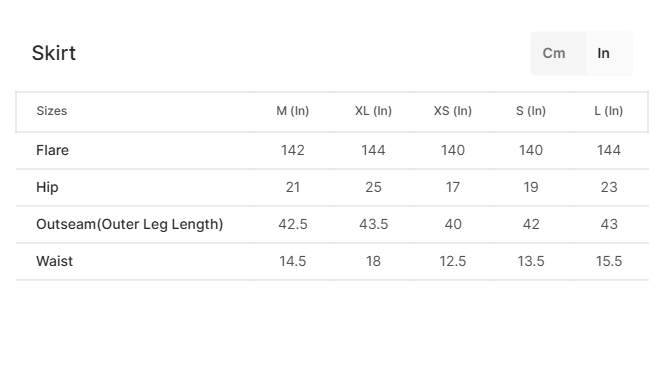
Task: Select the Sizes column header
Action: click(52, 111)
